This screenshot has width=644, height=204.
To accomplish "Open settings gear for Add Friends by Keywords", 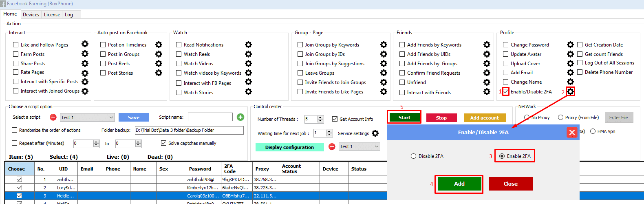I will click(x=487, y=44).
